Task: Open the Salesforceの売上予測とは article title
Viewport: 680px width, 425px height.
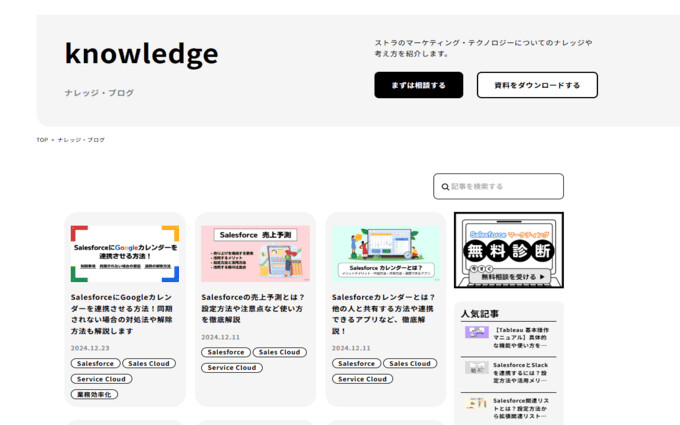Action: pos(253,308)
